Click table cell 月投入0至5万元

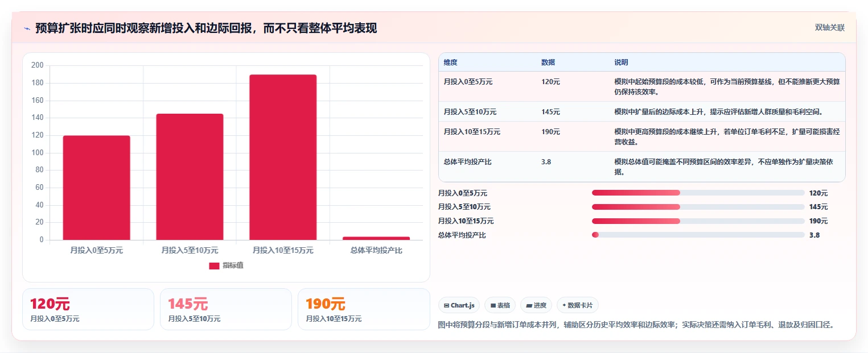[x=468, y=82]
